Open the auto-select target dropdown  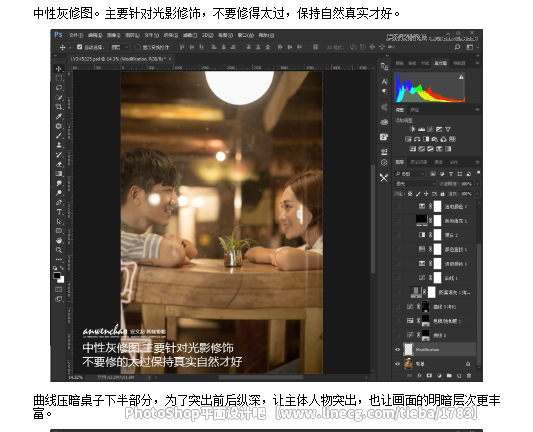coord(119,47)
